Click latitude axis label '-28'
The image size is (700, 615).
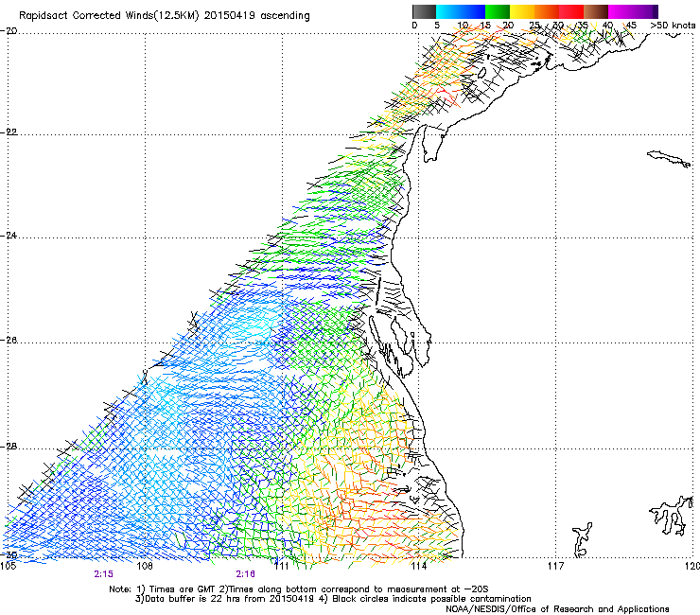tap(9, 447)
